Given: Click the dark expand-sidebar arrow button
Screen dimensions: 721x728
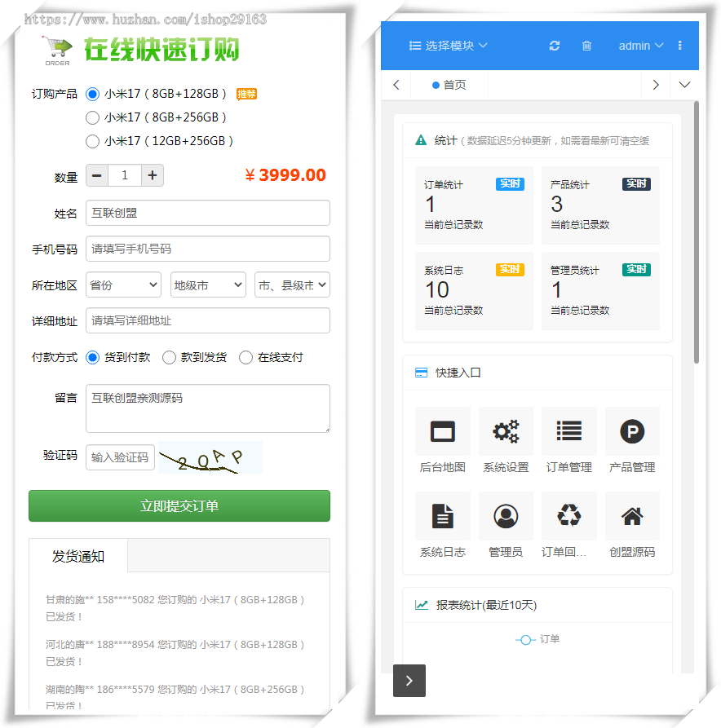Looking at the screenshot, I should click(x=409, y=681).
